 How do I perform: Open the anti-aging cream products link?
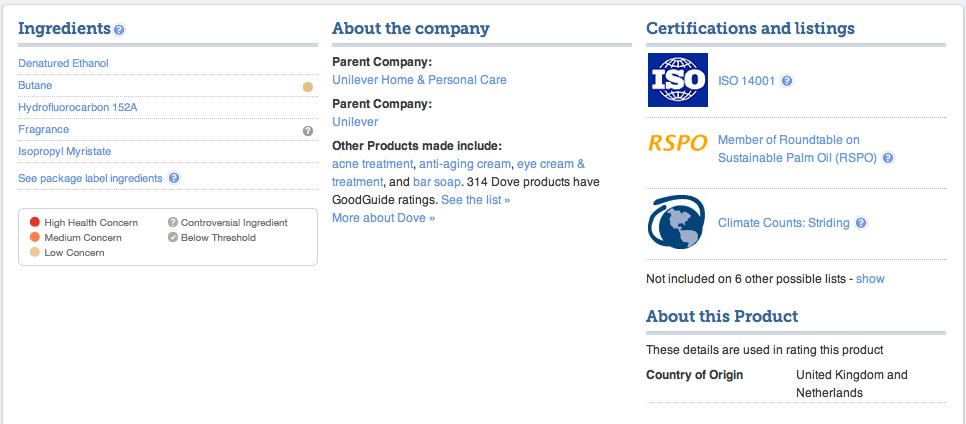click(464, 164)
